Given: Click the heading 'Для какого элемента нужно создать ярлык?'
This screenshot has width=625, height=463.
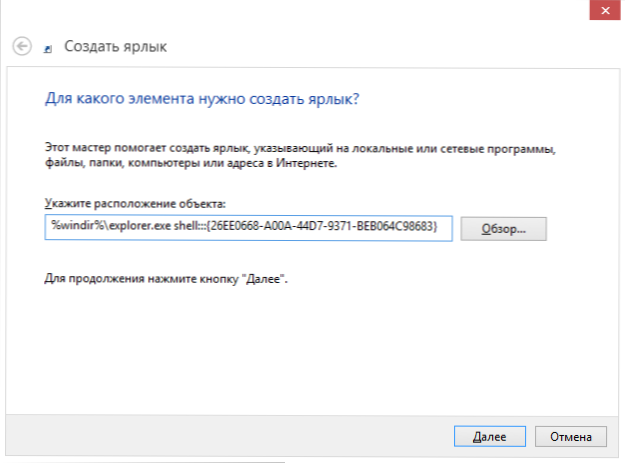Looking at the screenshot, I should [202, 98].
